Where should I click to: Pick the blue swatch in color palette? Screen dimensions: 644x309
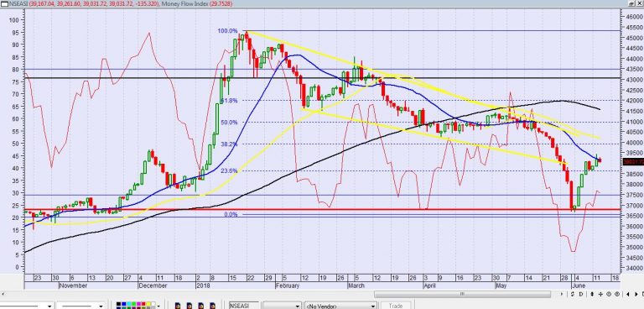click(123, 304)
